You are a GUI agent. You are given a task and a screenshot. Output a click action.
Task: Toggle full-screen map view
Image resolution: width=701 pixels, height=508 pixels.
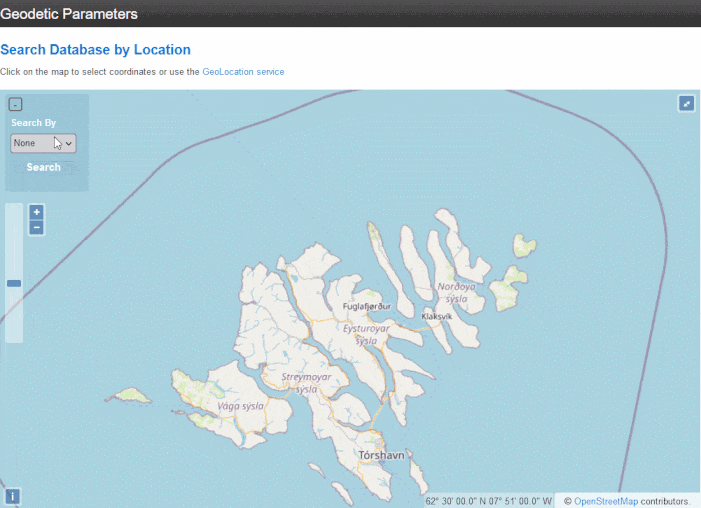click(x=686, y=103)
